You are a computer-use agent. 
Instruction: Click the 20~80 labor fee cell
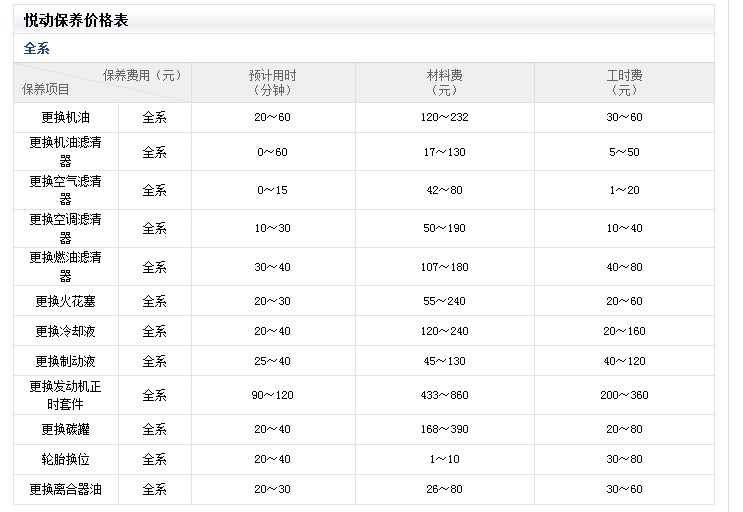tap(625, 429)
